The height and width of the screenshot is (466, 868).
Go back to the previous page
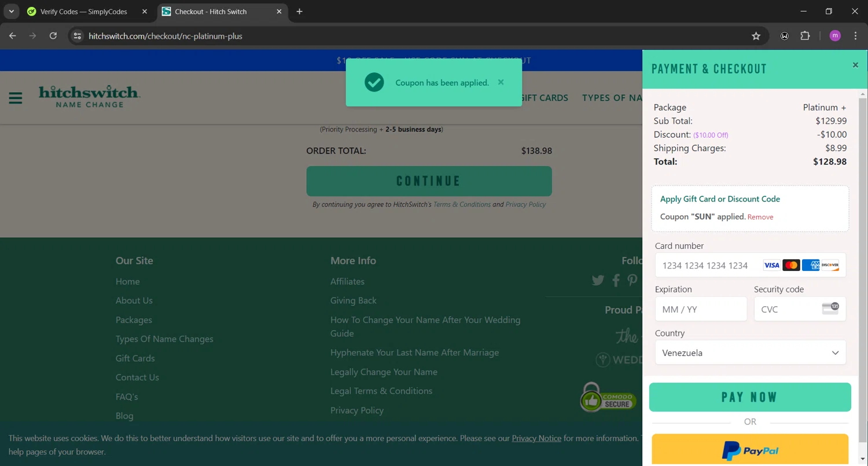point(13,36)
